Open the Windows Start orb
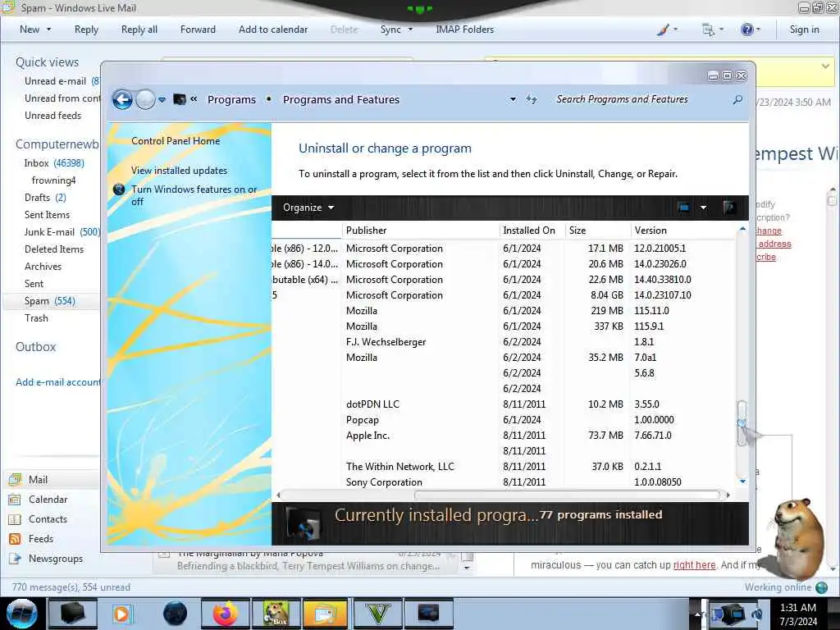840x630 pixels. [x=22, y=614]
